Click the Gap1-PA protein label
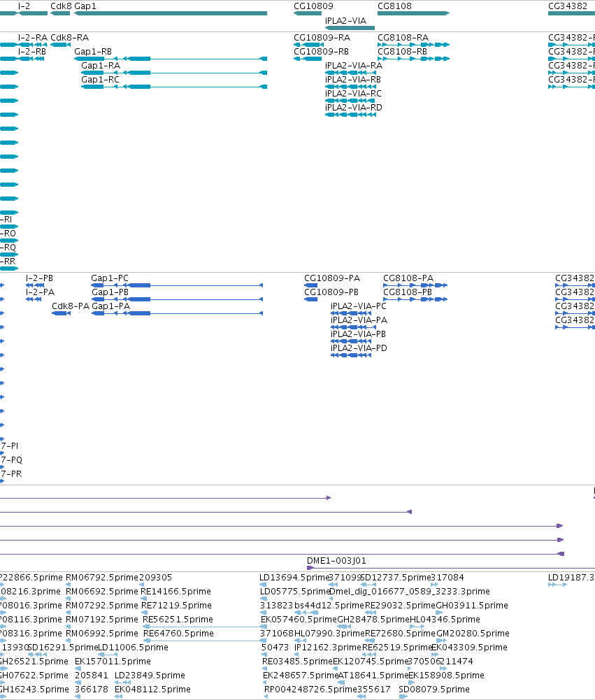The width and height of the screenshot is (595, 700). coord(110,306)
